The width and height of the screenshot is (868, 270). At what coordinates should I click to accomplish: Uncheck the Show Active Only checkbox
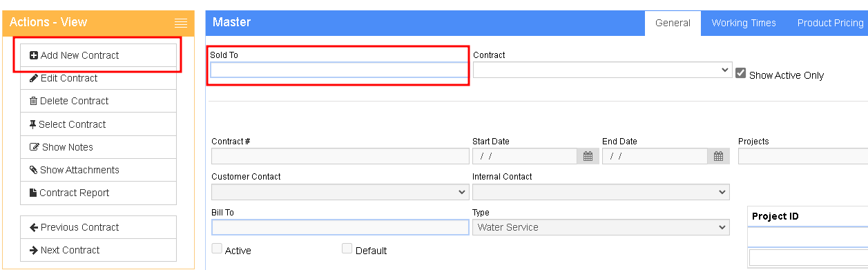741,73
